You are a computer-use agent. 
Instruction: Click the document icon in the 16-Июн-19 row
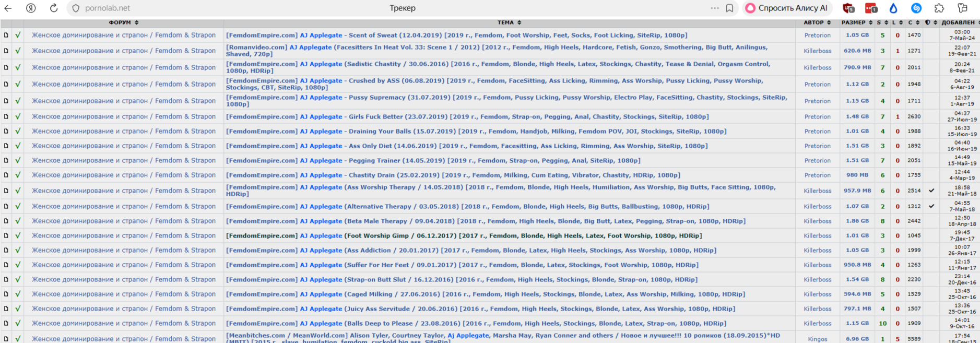tap(6, 146)
